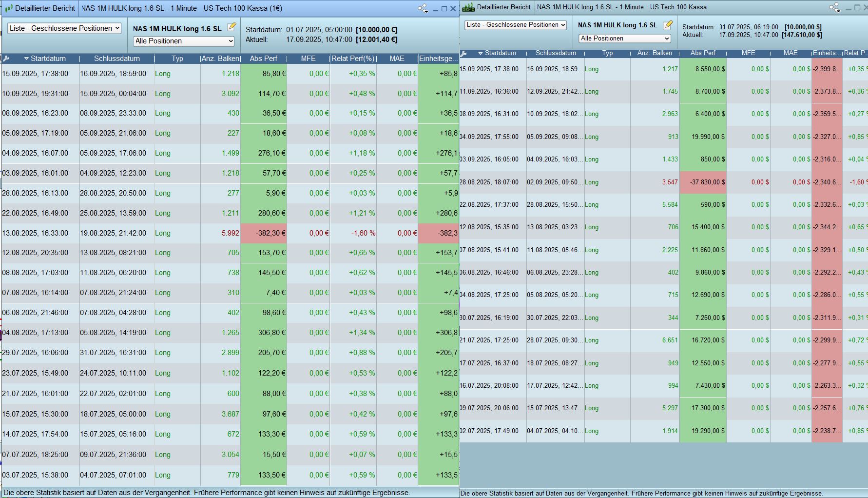Screen dimensions: 868x498
Task: Click pencil edit icon in right DEMO window
Action: point(668,24)
